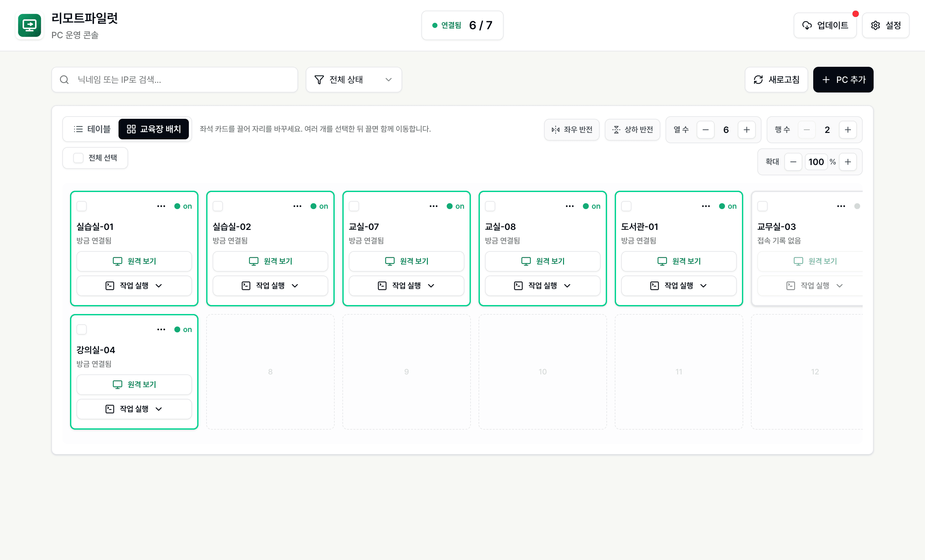Flip layout with 상하 반전

[x=632, y=129]
